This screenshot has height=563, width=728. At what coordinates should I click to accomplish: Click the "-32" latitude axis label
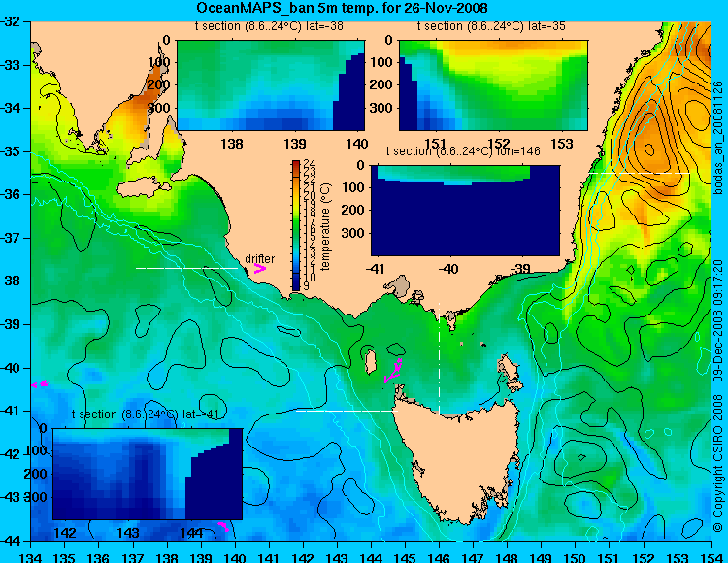pos(11,21)
